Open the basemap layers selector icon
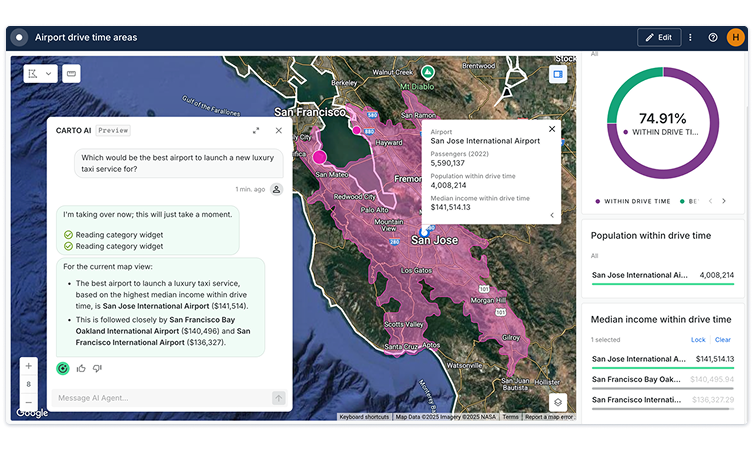The width and height of the screenshot is (754, 450). point(558,402)
